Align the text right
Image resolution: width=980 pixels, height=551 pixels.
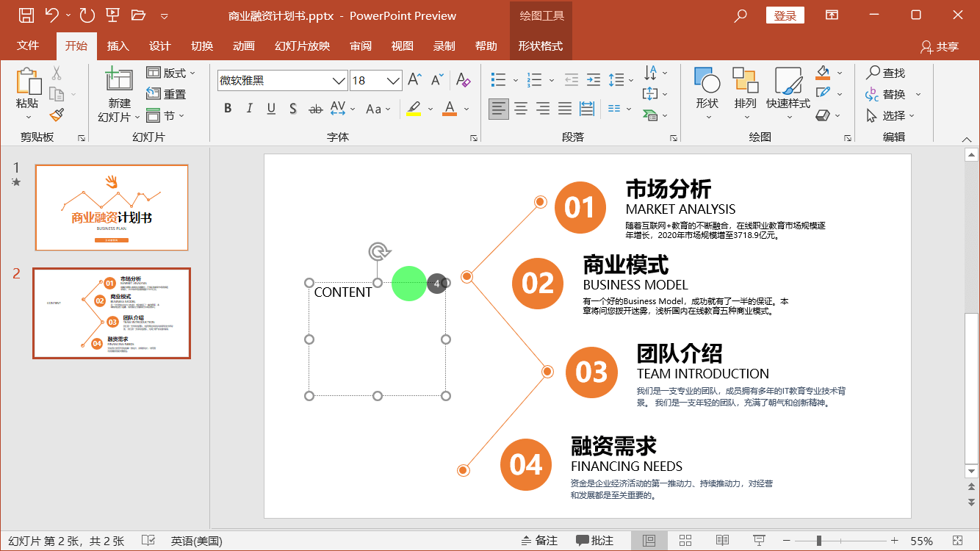(x=543, y=109)
